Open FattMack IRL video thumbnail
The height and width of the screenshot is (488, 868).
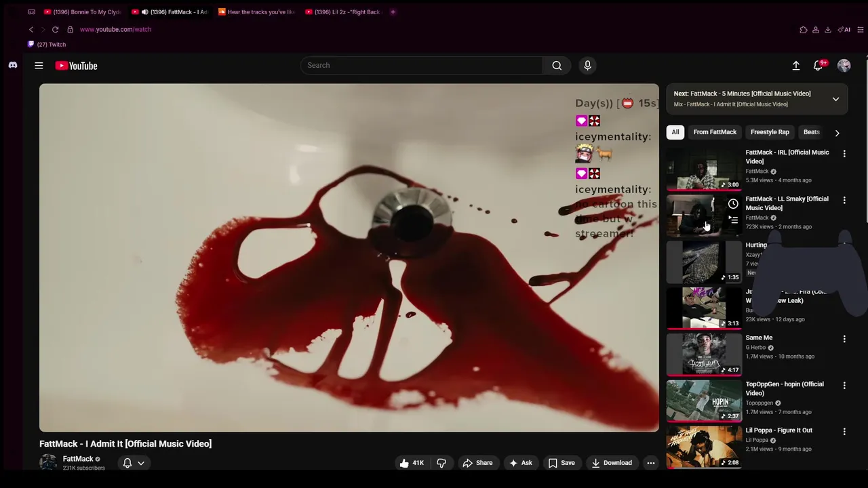pyautogui.click(x=704, y=169)
